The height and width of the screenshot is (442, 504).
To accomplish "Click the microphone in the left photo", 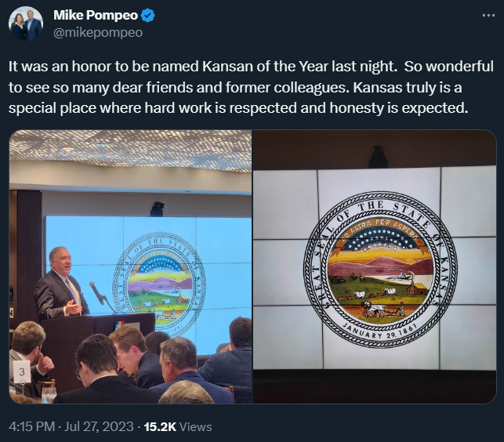I will (96, 292).
